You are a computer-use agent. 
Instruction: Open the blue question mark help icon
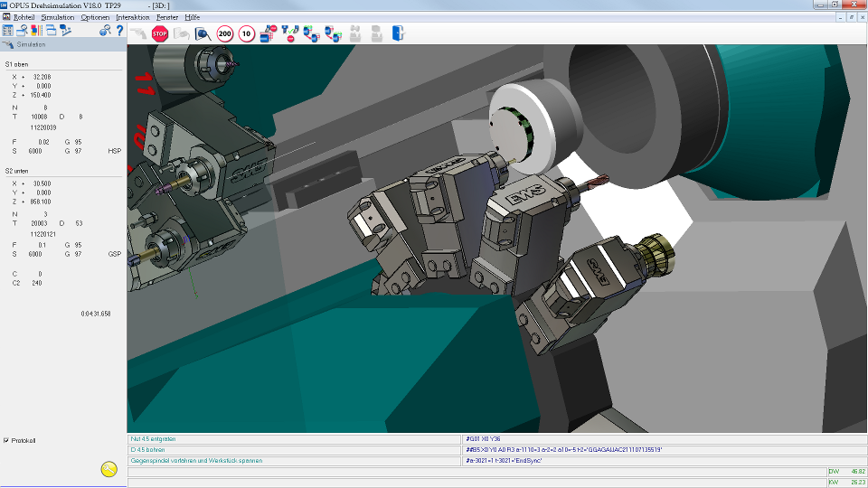(119, 31)
